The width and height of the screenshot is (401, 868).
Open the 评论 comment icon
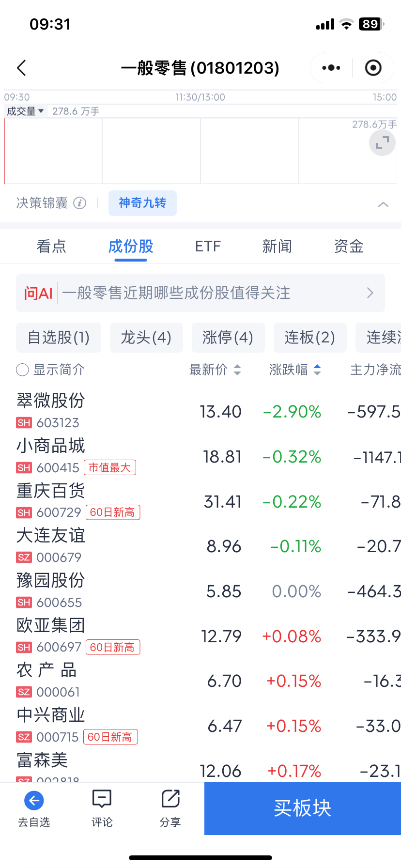pos(102,799)
